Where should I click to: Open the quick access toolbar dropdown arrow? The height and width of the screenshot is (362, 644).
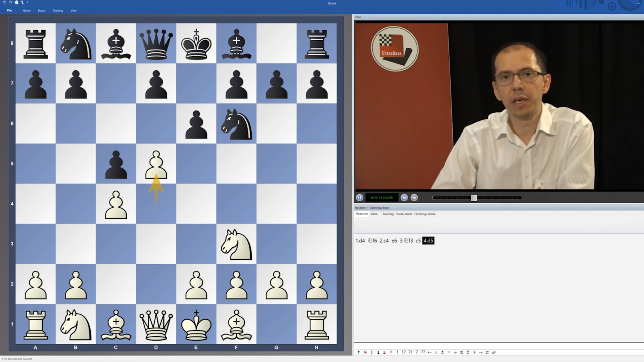(x=28, y=2)
